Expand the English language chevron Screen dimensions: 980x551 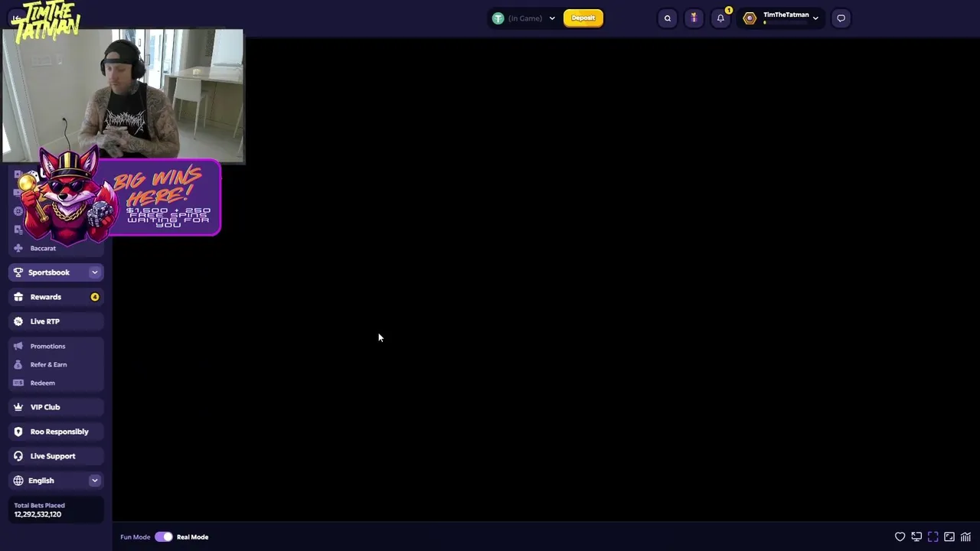click(x=95, y=481)
